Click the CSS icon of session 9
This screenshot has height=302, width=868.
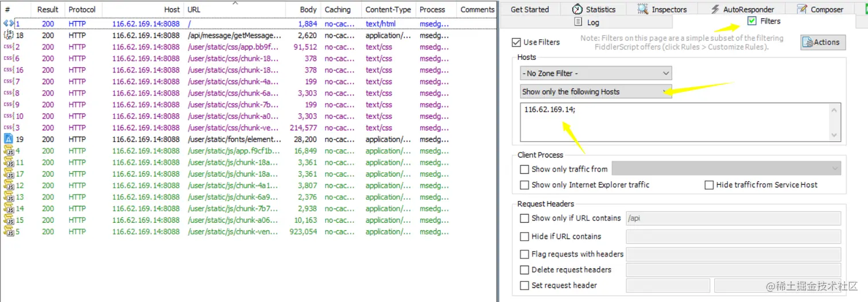tap(8, 104)
